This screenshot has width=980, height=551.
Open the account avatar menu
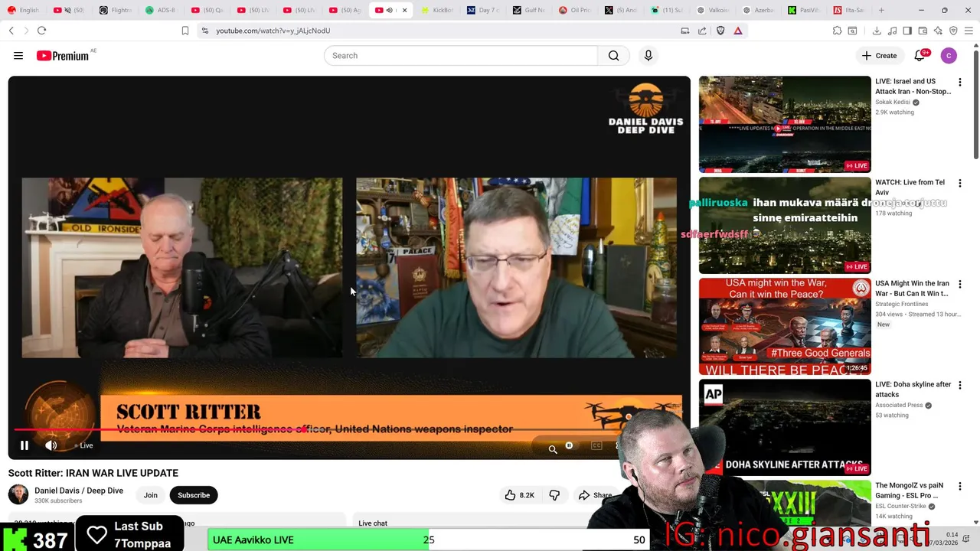[x=949, y=56]
